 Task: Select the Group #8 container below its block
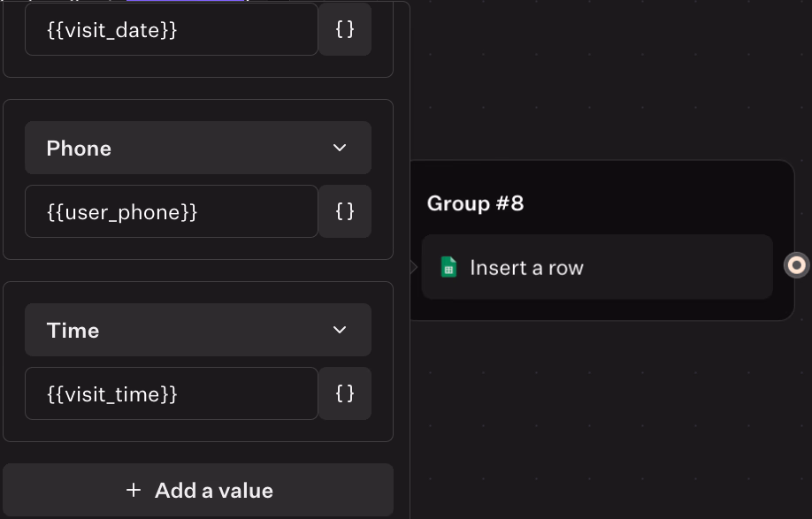pos(601,309)
